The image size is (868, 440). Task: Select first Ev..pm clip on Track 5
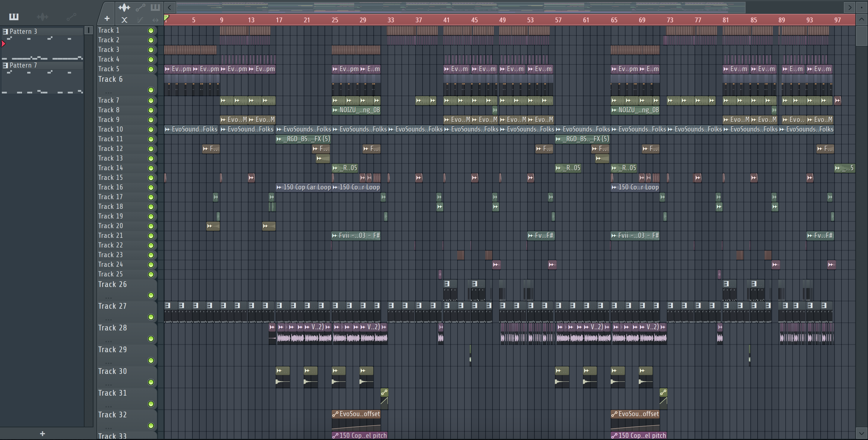tap(178, 69)
